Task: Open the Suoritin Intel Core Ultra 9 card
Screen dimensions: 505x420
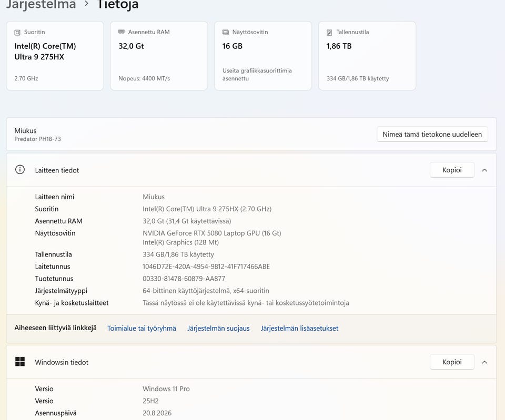Action: click(x=55, y=56)
